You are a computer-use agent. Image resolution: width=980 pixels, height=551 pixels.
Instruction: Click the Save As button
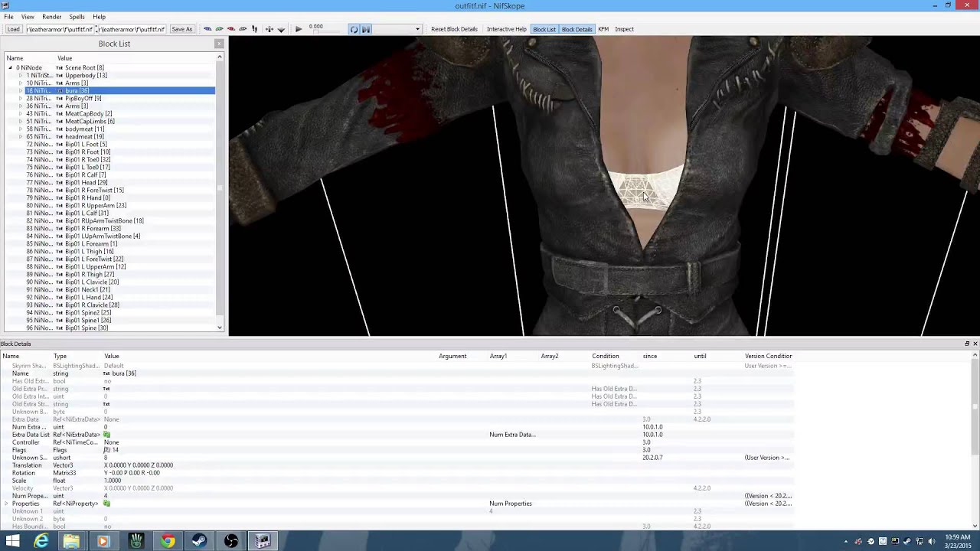pos(181,29)
